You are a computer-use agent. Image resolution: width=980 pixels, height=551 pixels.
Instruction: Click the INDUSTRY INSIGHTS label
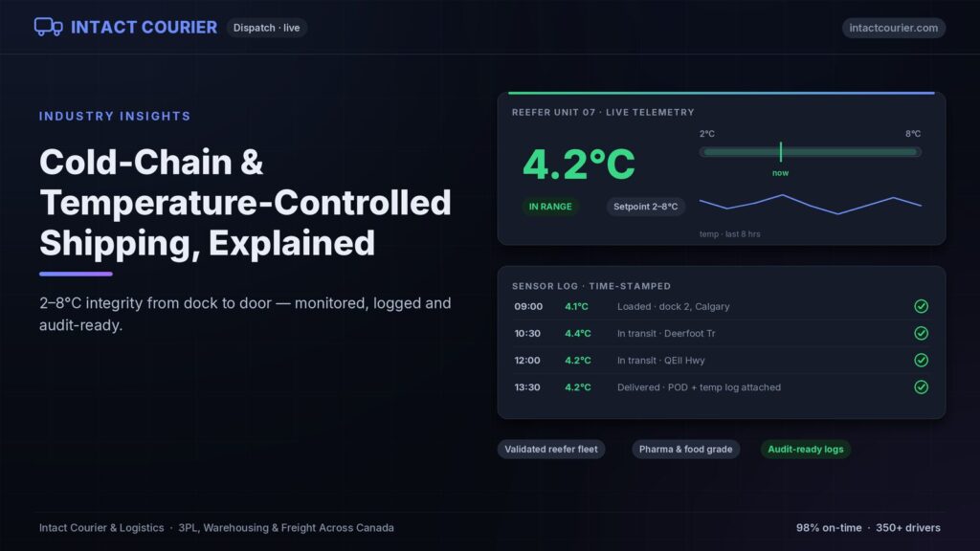coord(115,116)
